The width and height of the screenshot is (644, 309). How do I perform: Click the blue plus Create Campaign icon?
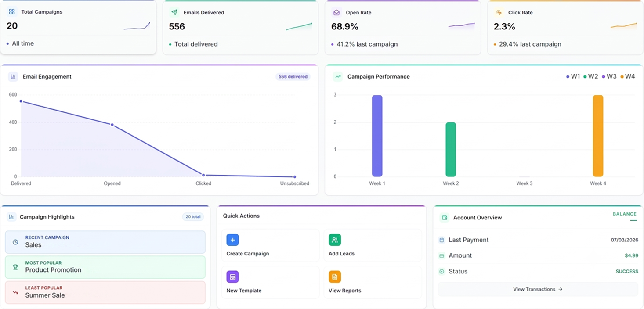(232, 240)
